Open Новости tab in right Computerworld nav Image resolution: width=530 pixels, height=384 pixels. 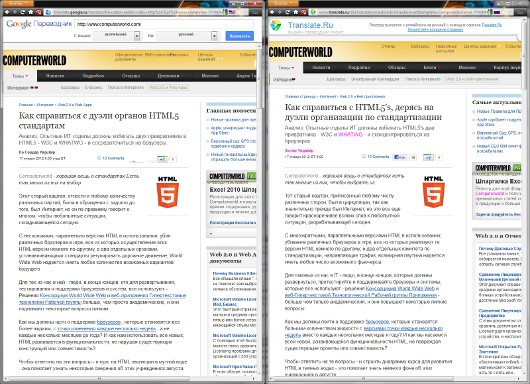pos(321,68)
